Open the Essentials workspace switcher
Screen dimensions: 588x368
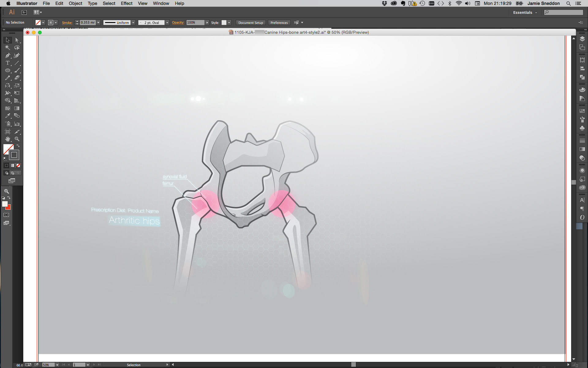click(525, 13)
